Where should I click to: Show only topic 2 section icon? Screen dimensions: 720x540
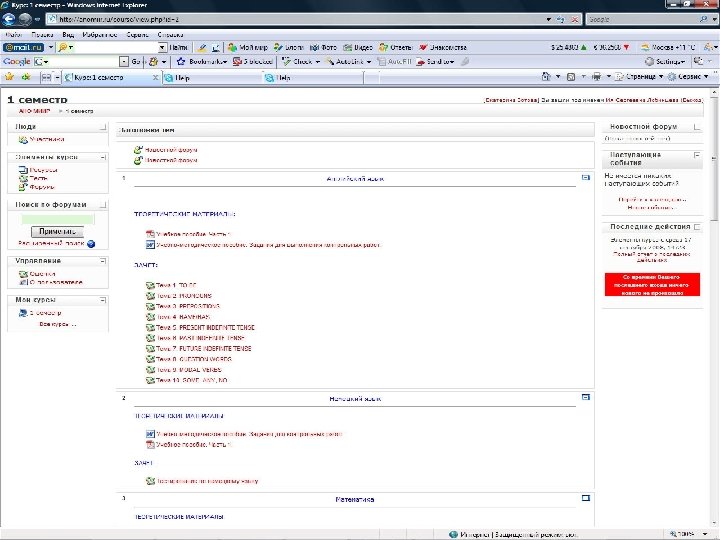point(586,398)
